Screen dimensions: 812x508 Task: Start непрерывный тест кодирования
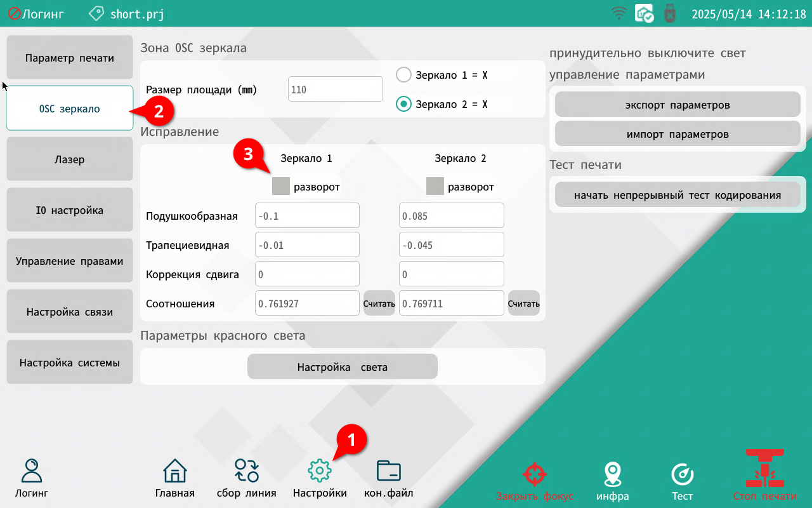(678, 195)
